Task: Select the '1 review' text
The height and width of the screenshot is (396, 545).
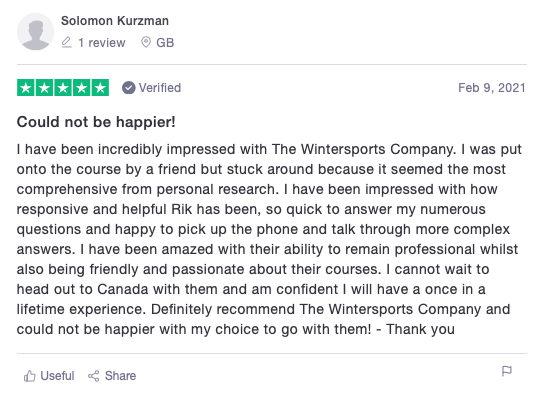Action: 101,43
